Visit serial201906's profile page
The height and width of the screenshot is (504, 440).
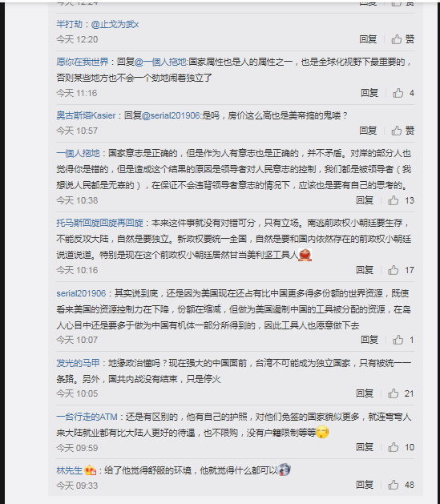point(81,293)
